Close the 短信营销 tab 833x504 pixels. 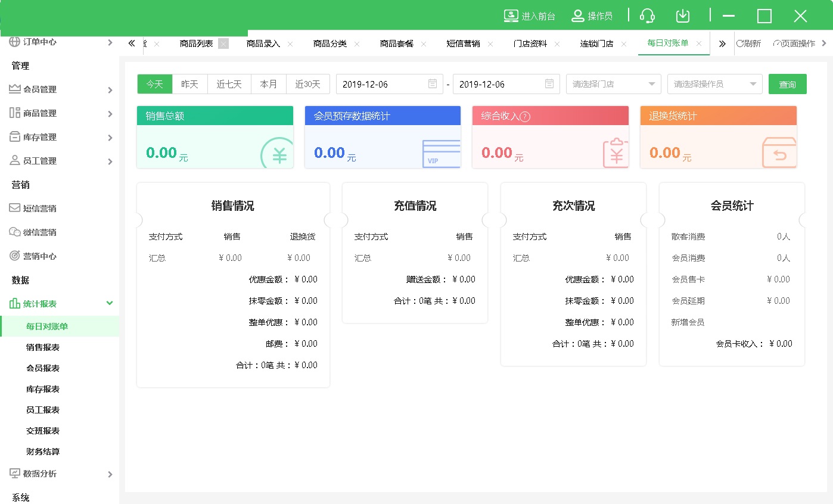[x=490, y=43]
